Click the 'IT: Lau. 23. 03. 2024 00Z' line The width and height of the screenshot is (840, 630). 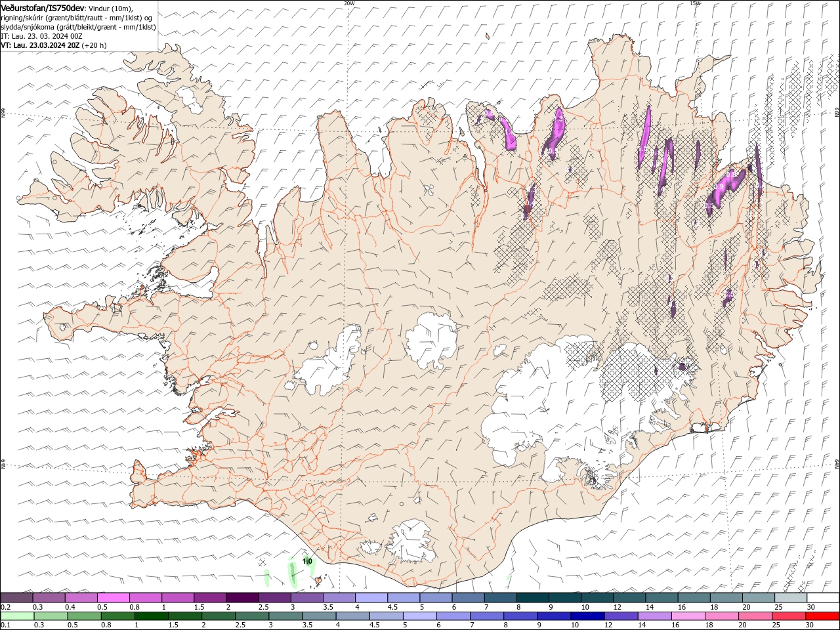41,36
